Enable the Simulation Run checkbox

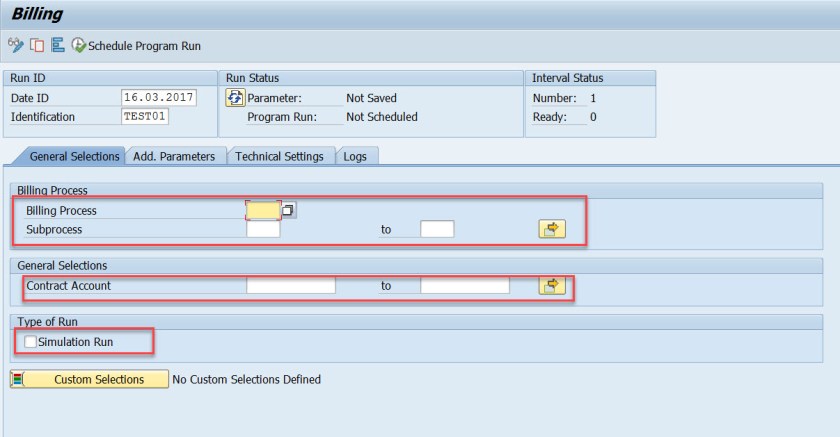[31, 342]
